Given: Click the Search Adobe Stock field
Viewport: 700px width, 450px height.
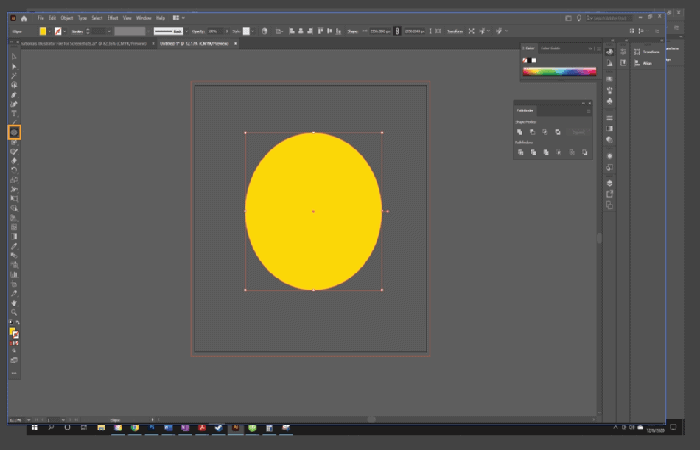Looking at the screenshot, I should point(609,18).
